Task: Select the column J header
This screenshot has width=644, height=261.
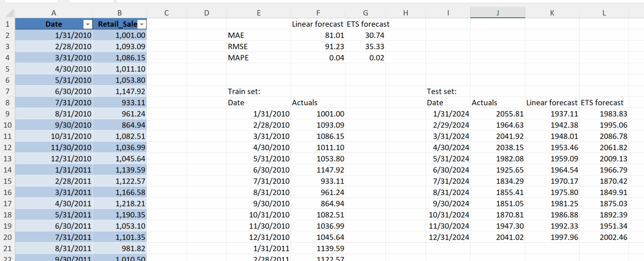Action: coord(497,13)
